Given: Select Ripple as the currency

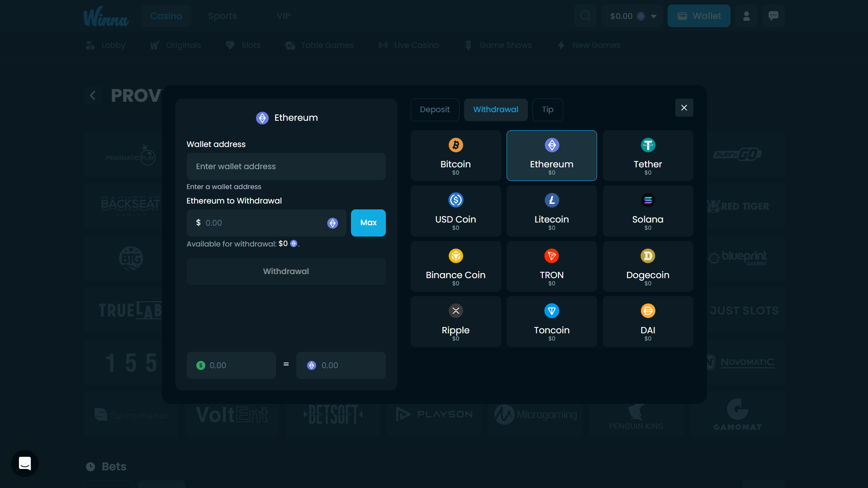Looking at the screenshot, I should [x=455, y=322].
